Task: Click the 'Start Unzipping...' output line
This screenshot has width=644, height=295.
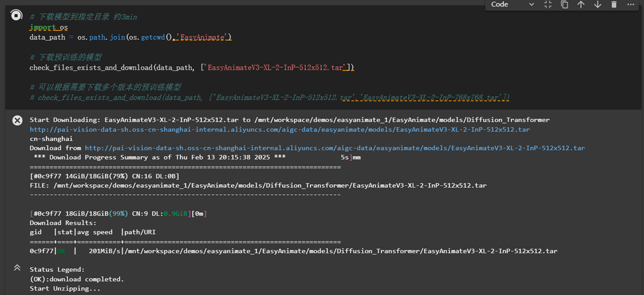Action: [65, 288]
